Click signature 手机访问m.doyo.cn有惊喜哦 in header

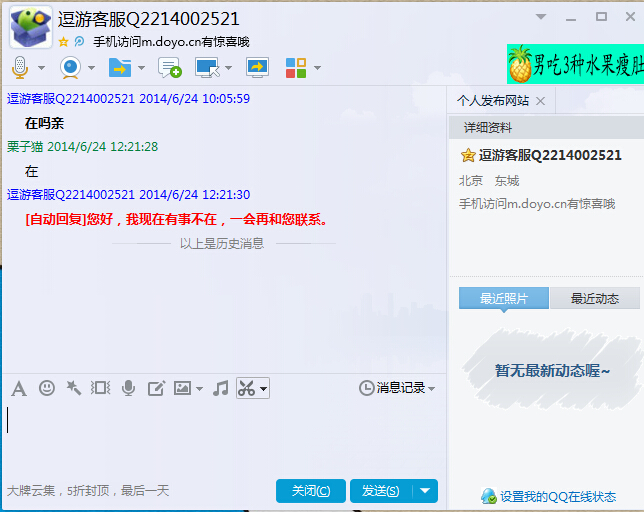[171, 42]
